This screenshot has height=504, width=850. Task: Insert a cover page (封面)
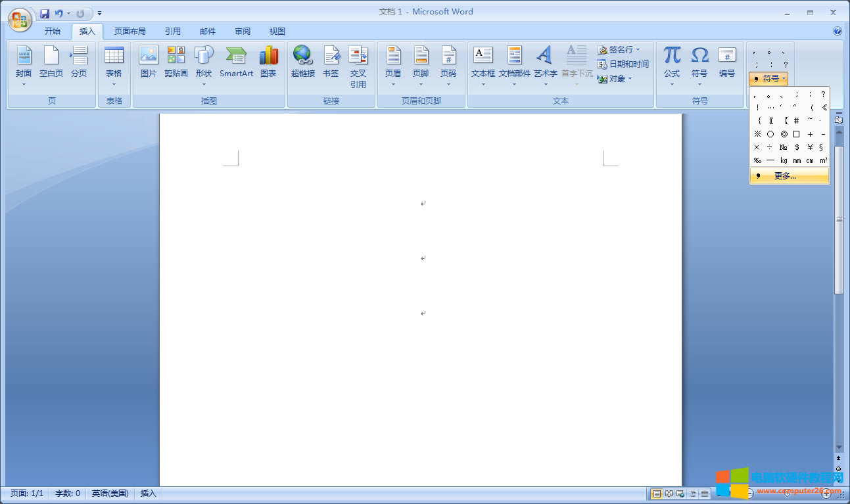24,65
